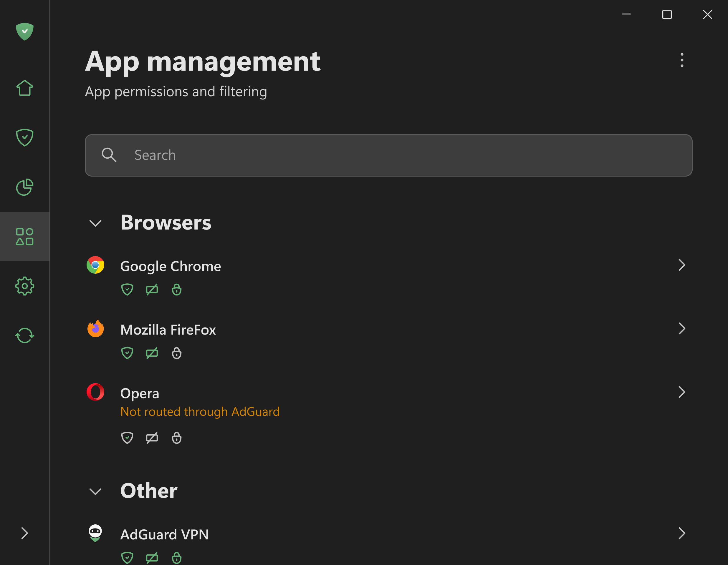This screenshot has width=728, height=565.
Task: Click the Google Chrome app icon
Action: pos(95,265)
